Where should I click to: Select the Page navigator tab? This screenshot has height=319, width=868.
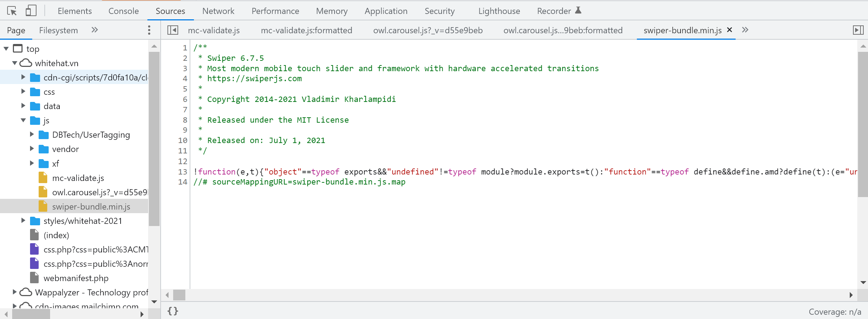pyautogui.click(x=16, y=30)
